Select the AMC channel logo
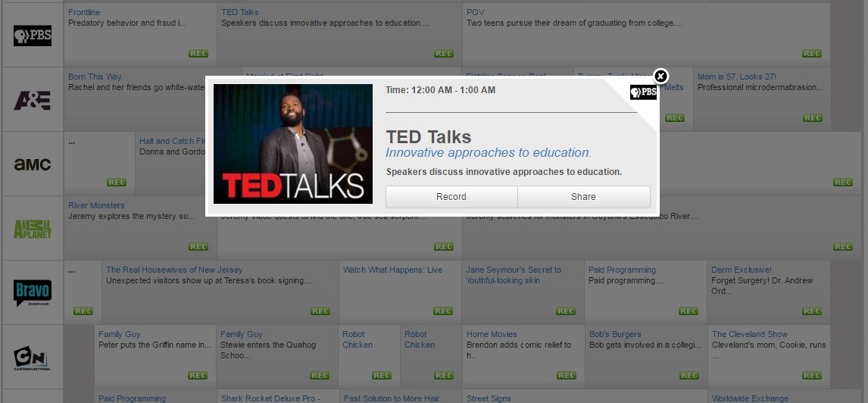Viewport: 868px width, 403px height. click(x=32, y=164)
